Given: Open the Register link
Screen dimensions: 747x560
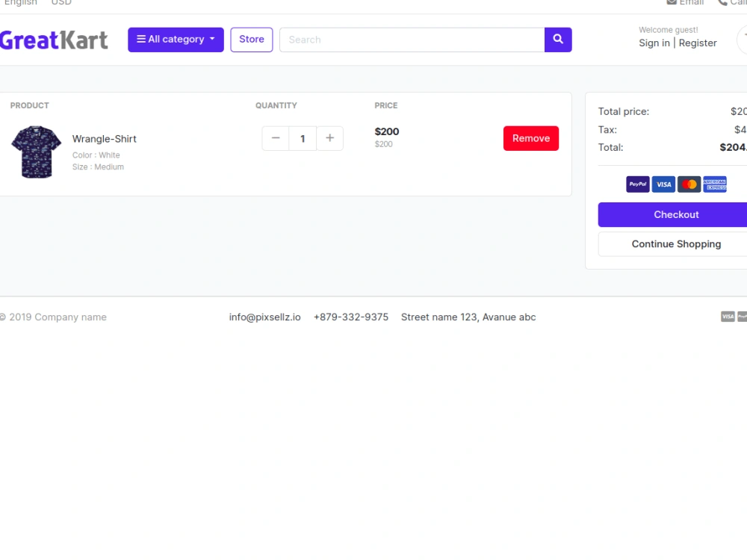Looking at the screenshot, I should (x=698, y=43).
